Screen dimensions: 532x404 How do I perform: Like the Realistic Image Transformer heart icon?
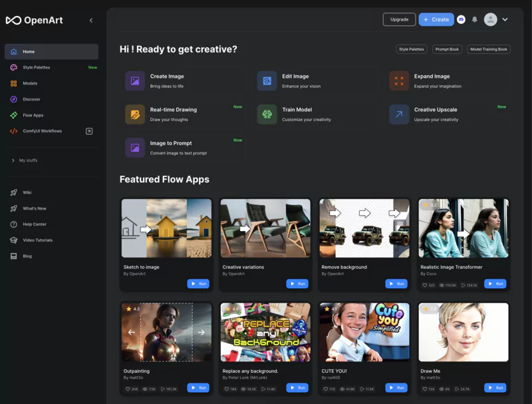[x=424, y=285]
